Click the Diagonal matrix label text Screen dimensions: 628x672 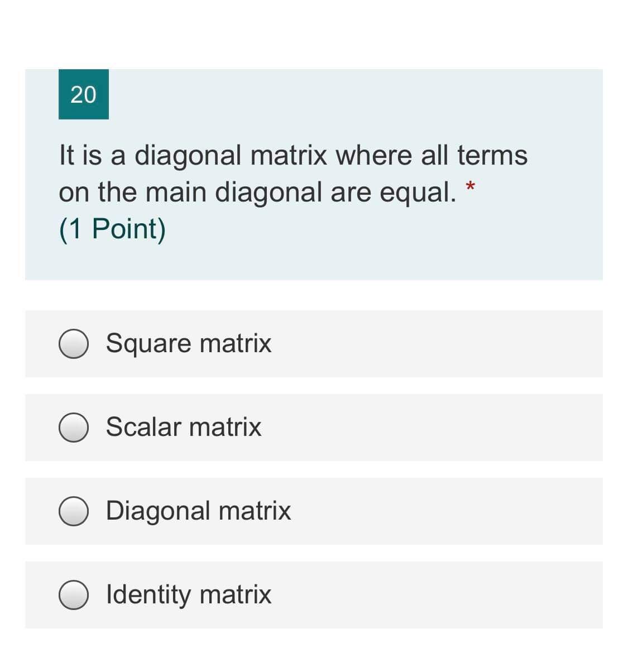[x=198, y=511]
